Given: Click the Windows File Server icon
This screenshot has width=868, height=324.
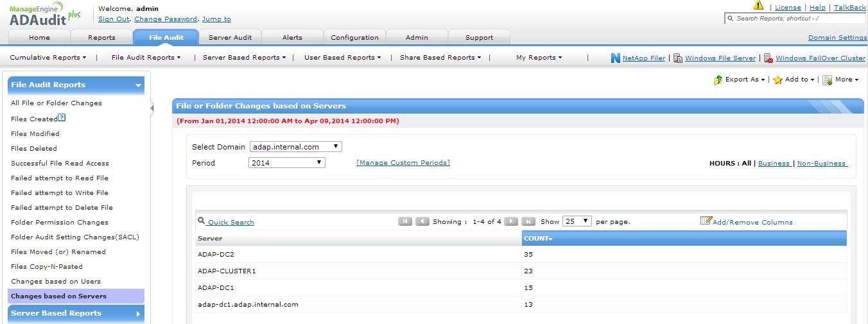Looking at the screenshot, I should (678, 58).
